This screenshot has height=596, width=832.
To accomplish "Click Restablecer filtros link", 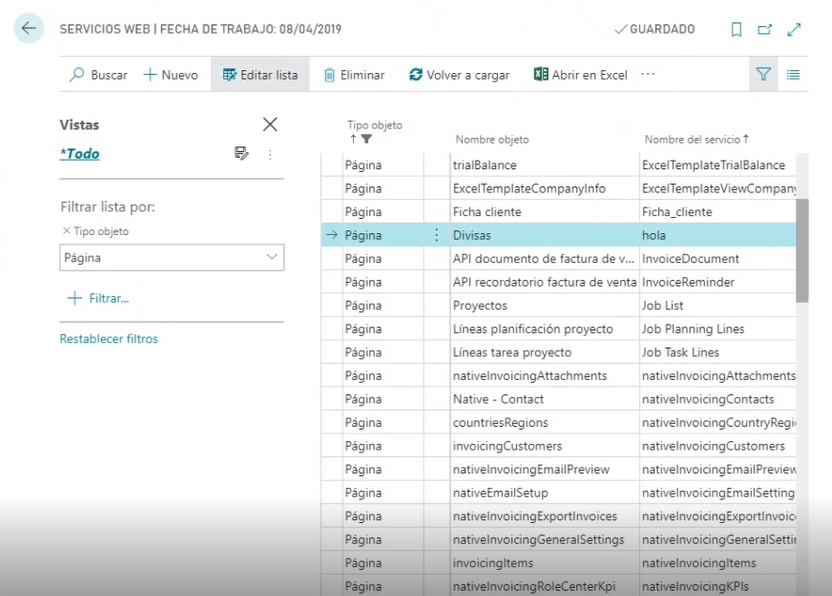I will [x=109, y=339].
